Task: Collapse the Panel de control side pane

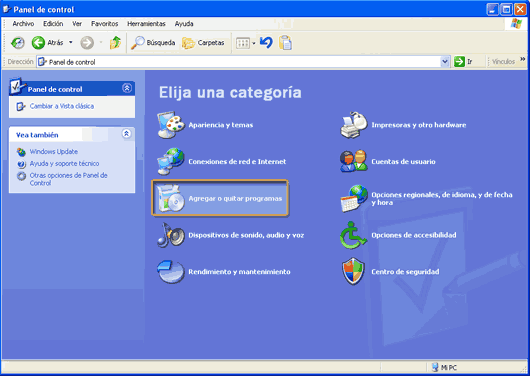Action: [x=127, y=88]
